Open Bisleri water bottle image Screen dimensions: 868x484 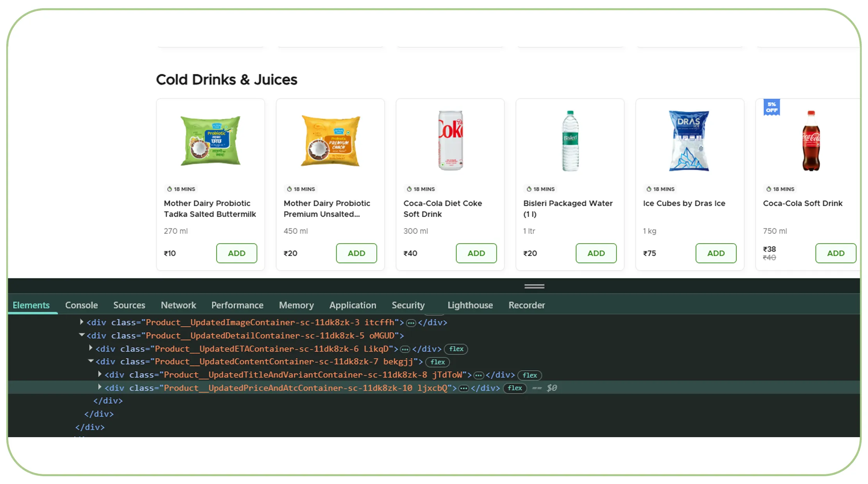570,141
